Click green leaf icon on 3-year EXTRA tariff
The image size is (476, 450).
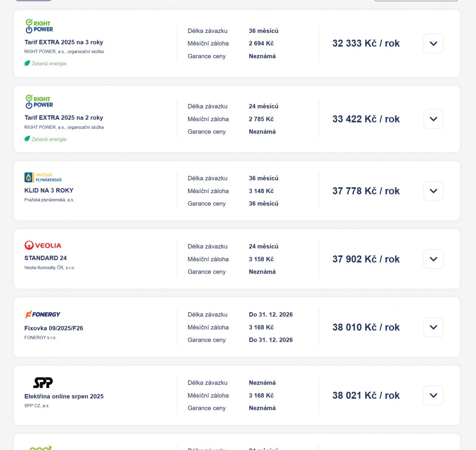pyautogui.click(x=27, y=63)
